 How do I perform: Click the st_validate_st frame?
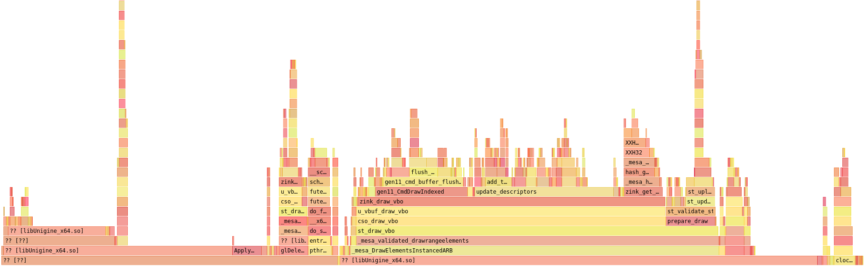tap(690, 211)
